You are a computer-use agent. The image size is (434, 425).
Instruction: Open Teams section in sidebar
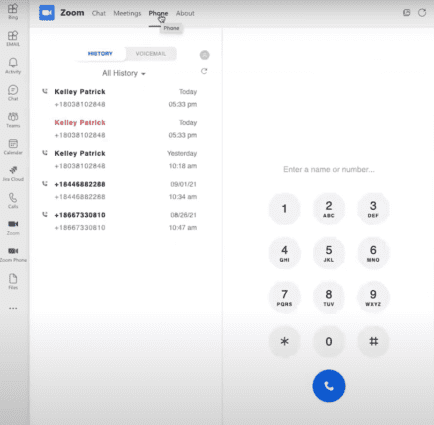13,120
